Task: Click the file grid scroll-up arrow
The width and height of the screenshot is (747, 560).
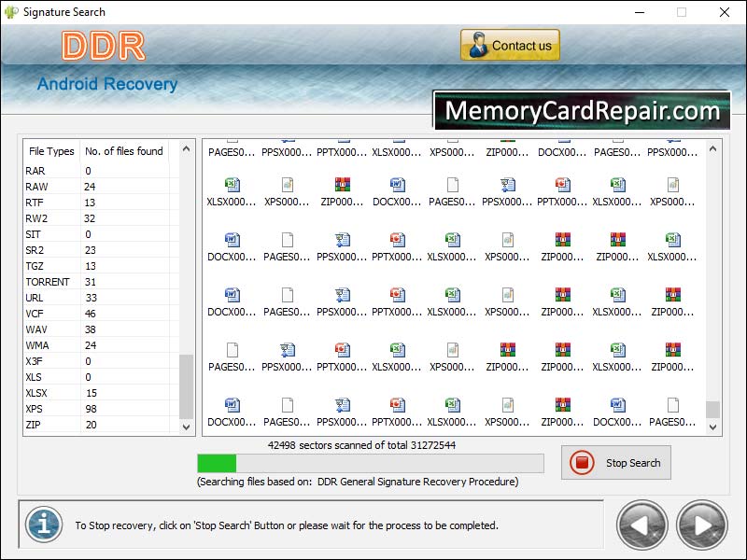Action: click(712, 148)
